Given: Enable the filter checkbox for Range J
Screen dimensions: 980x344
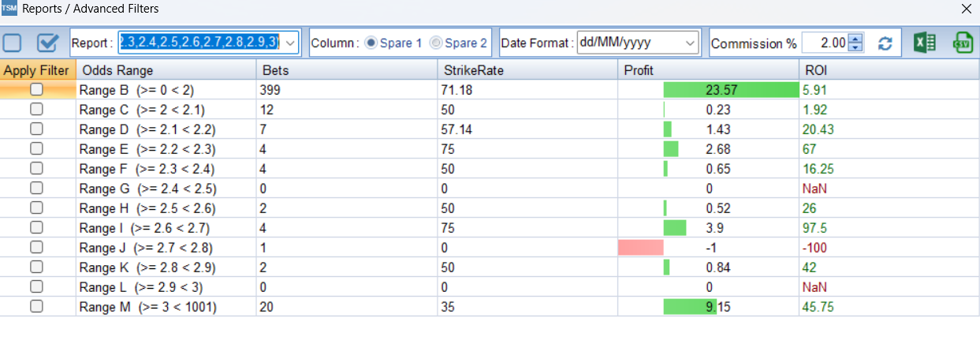Looking at the screenshot, I should coord(36,248).
